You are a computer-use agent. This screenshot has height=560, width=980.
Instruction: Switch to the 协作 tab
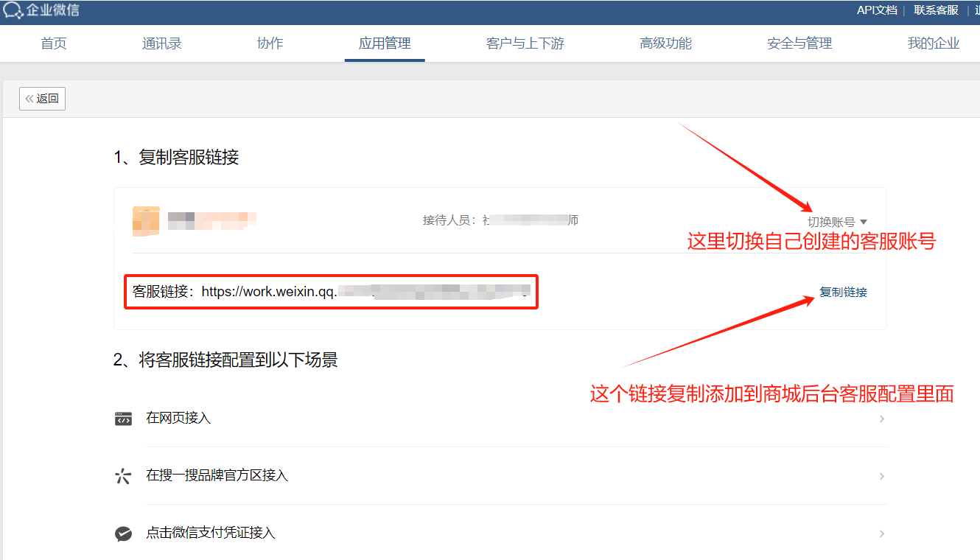point(270,43)
